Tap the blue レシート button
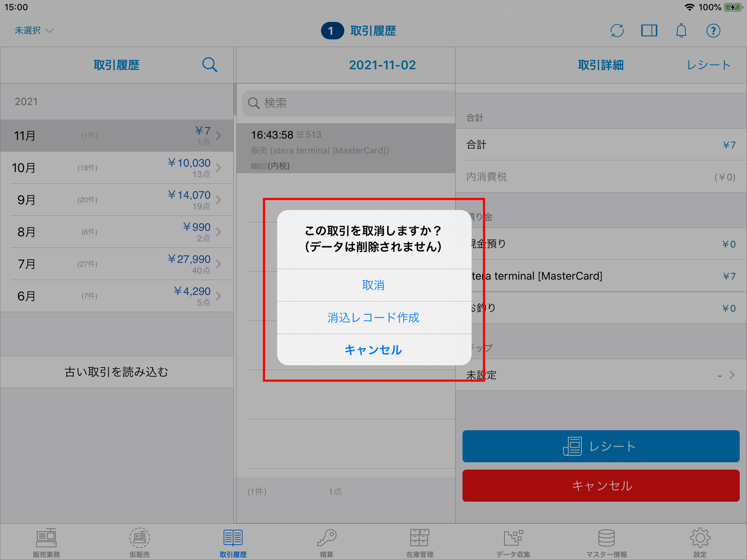 coord(601,446)
